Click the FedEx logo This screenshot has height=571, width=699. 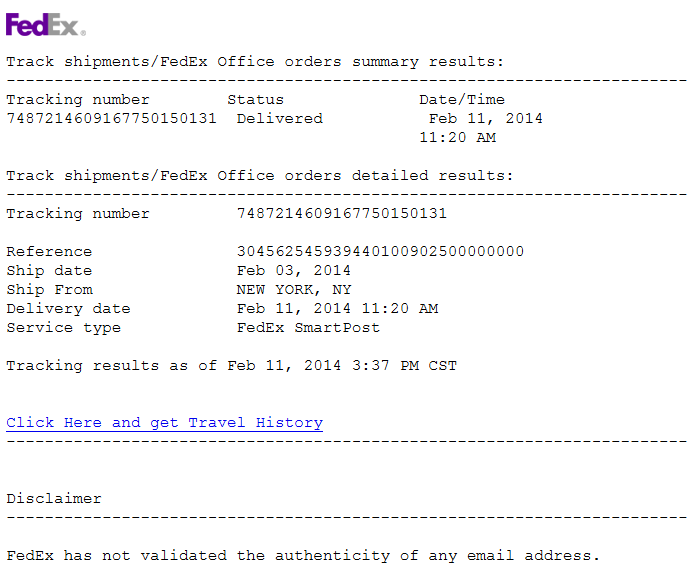[x=45, y=25]
